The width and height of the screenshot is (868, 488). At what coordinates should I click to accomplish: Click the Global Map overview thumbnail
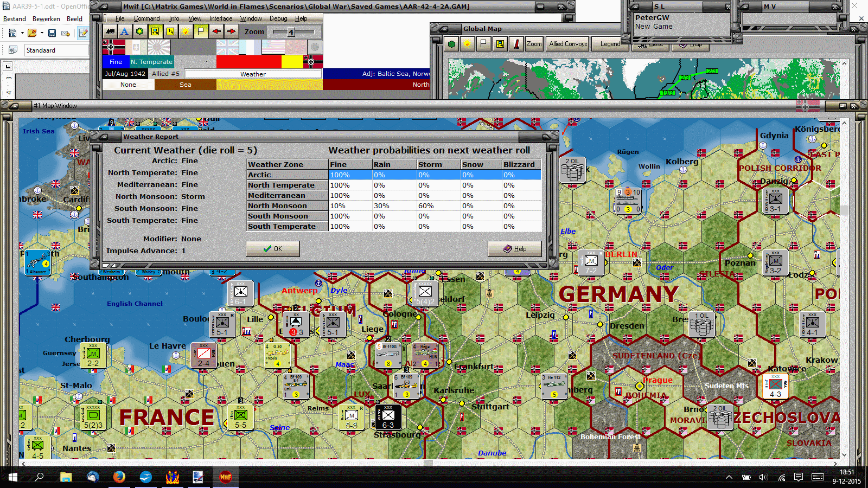pyautogui.click(x=644, y=79)
